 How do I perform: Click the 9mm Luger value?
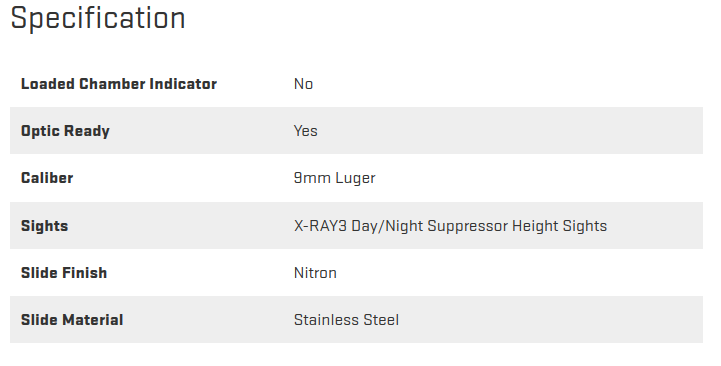point(335,178)
